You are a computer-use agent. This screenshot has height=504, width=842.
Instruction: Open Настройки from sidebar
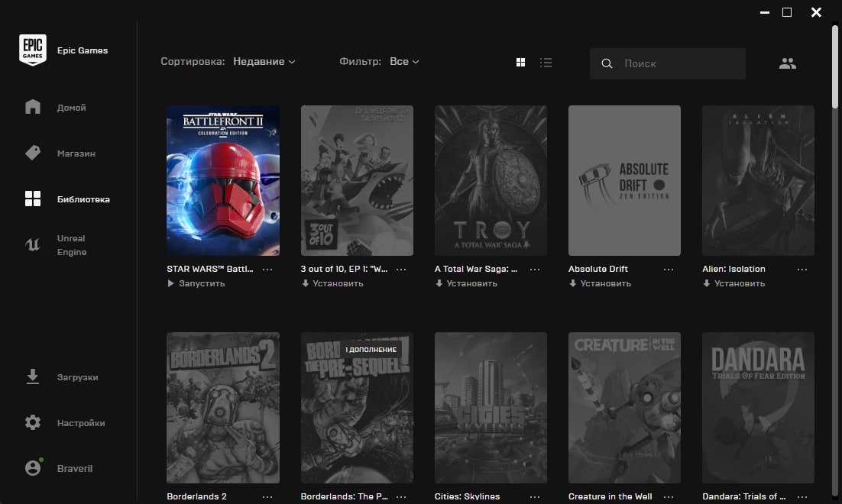tap(65, 423)
